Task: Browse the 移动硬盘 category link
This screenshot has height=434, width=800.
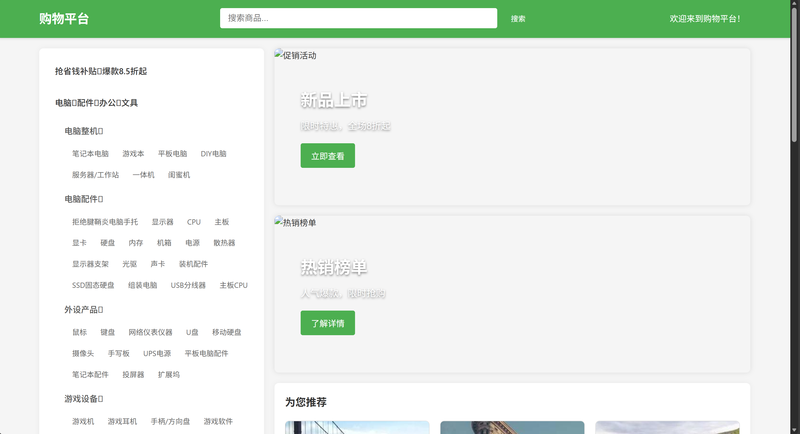Action: pyautogui.click(x=227, y=333)
